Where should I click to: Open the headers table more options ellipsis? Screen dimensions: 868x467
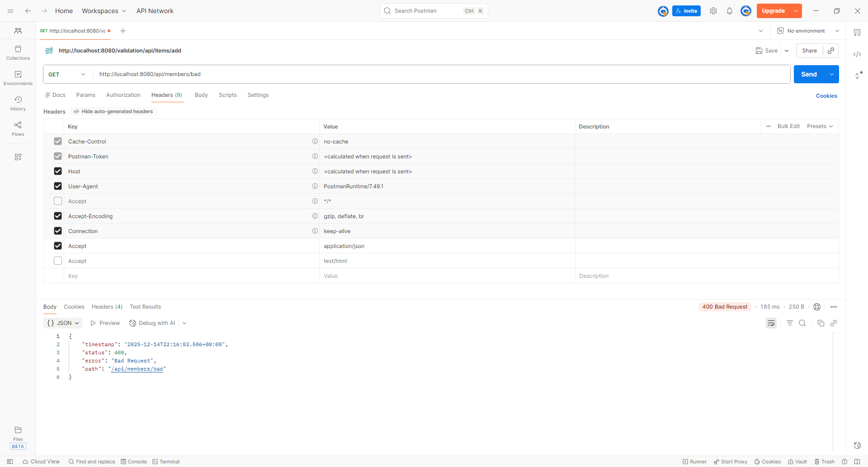pos(769,126)
